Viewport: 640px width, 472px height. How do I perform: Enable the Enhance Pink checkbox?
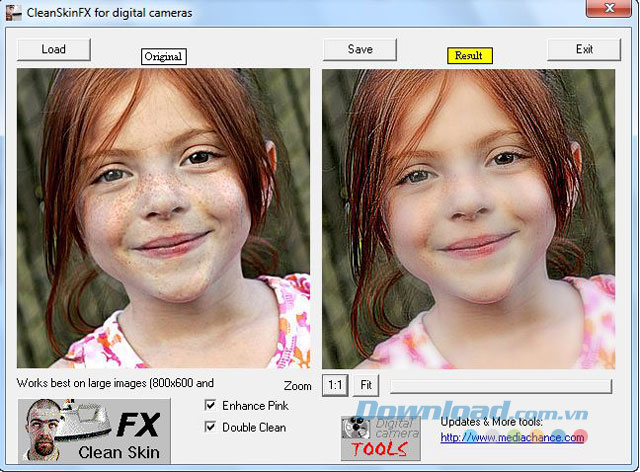coord(210,405)
